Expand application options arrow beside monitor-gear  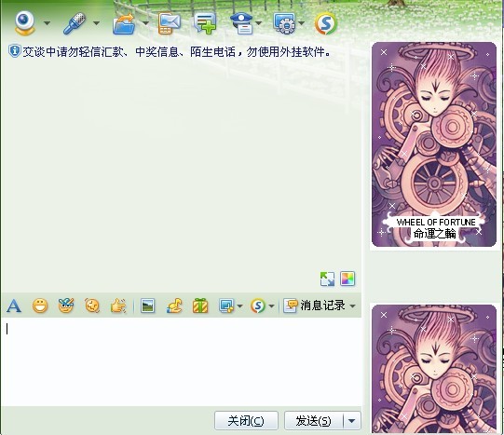click(x=302, y=23)
